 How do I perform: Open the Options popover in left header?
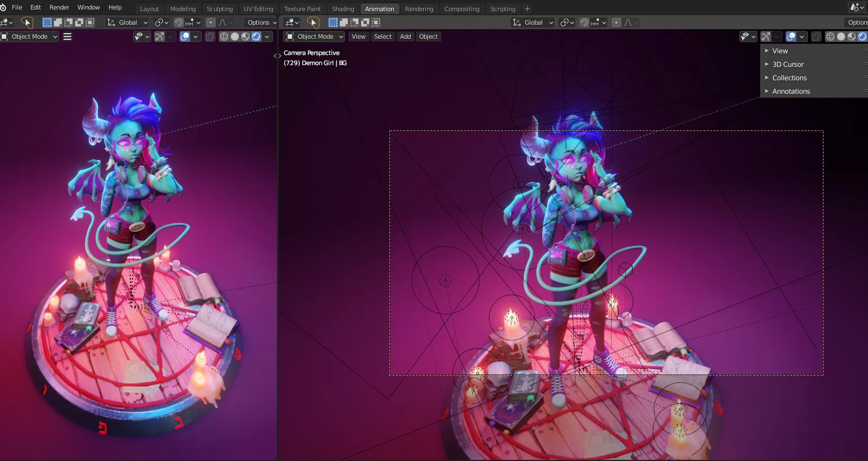pyautogui.click(x=261, y=22)
